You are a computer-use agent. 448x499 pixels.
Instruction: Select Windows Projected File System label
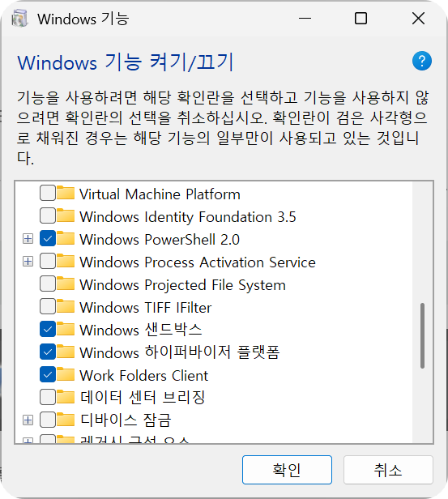tap(182, 285)
